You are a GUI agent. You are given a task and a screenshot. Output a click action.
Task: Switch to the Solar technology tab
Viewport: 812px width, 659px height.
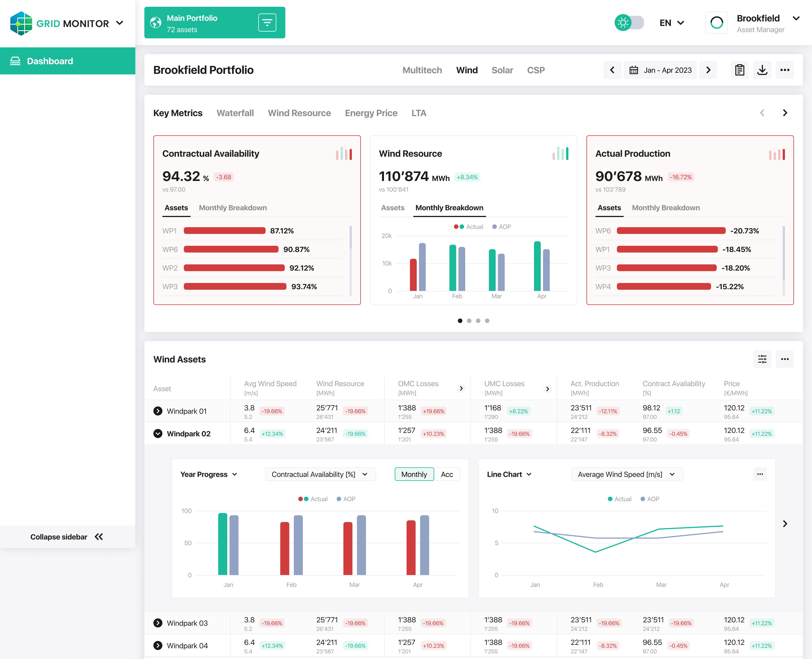click(x=502, y=70)
